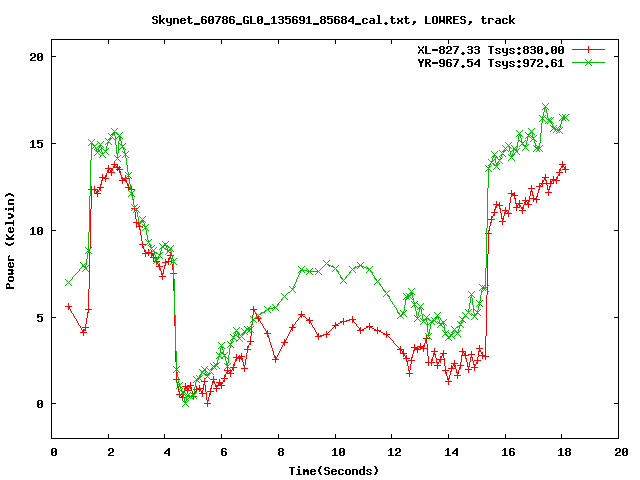Screen dimensions: 640x480
Task: Click the 8 tick on Time axis
Action: (x=281, y=452)
